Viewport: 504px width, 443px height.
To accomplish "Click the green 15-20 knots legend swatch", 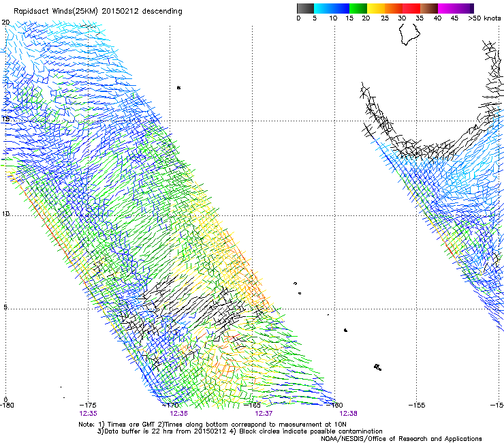I will [x=358, y=8].
